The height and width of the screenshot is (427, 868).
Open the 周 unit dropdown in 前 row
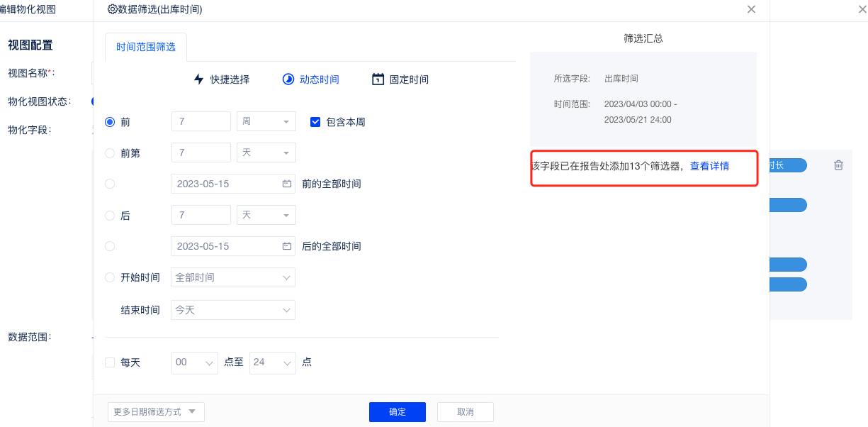point(266,122)
